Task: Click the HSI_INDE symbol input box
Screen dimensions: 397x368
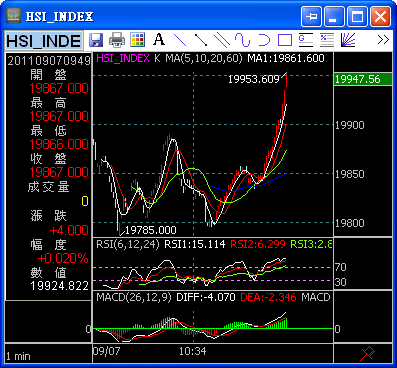Action: click(44, 41)
